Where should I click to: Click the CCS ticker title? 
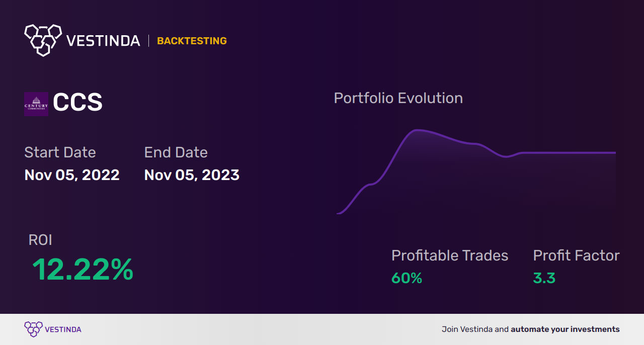[77, 103]
